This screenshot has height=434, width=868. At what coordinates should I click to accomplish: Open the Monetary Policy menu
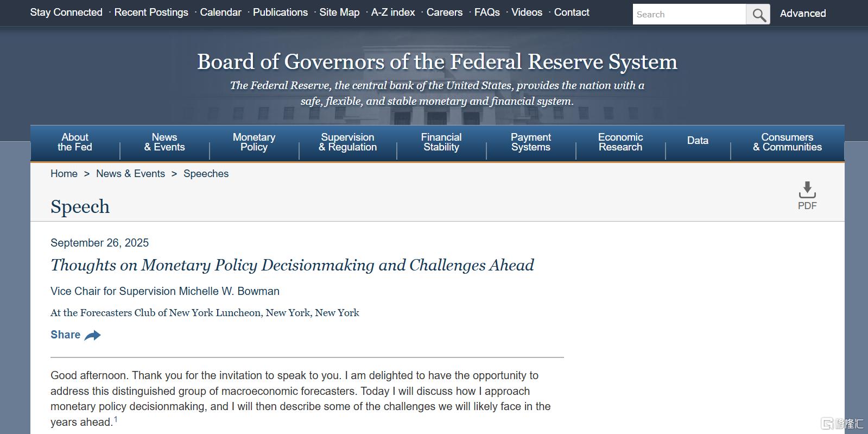[254, 142]
